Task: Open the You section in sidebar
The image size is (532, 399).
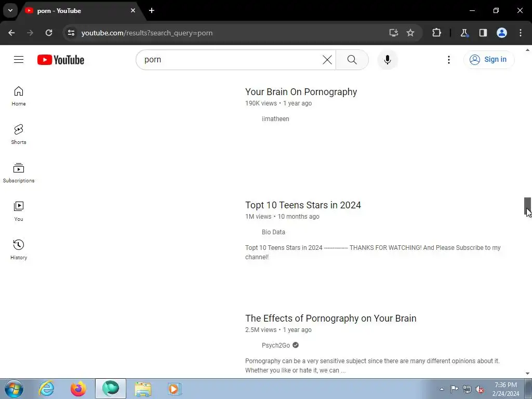Action: pos(19,211)
